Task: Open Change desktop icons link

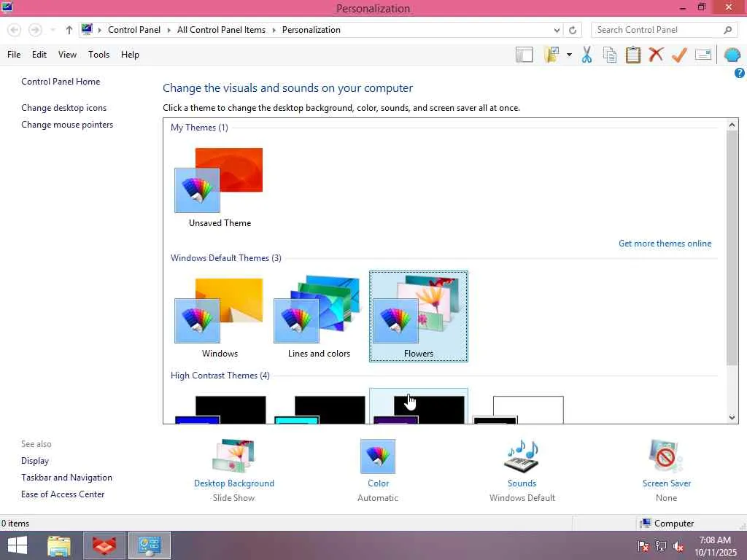Action: [64, 108]
